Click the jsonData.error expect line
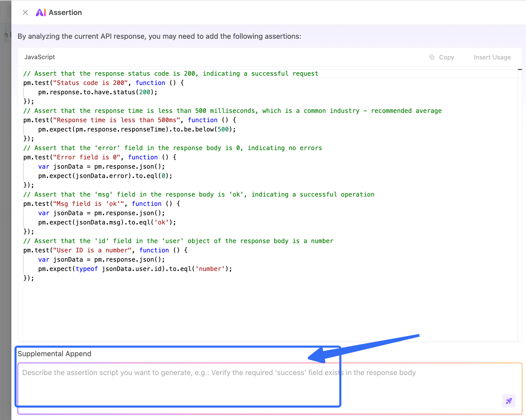Screen dimensions: 526x420 click(105, 176)
